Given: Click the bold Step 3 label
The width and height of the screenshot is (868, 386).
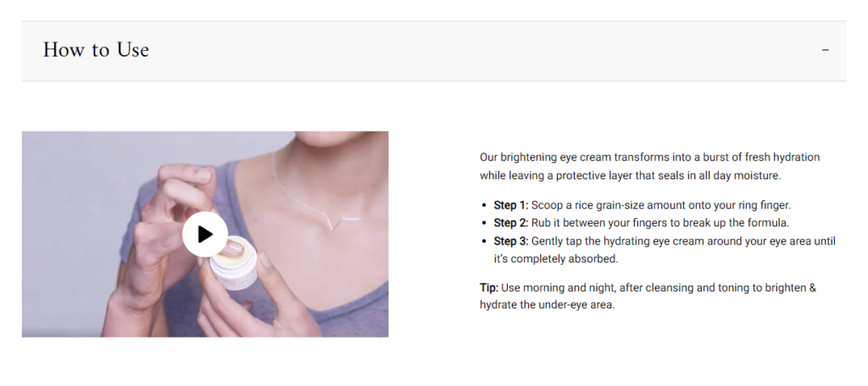Looking at the screenshot, I should pos(511,242).
